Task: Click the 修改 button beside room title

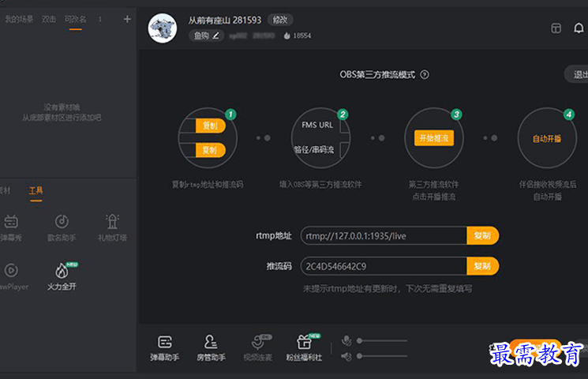Action: (280, 20)
